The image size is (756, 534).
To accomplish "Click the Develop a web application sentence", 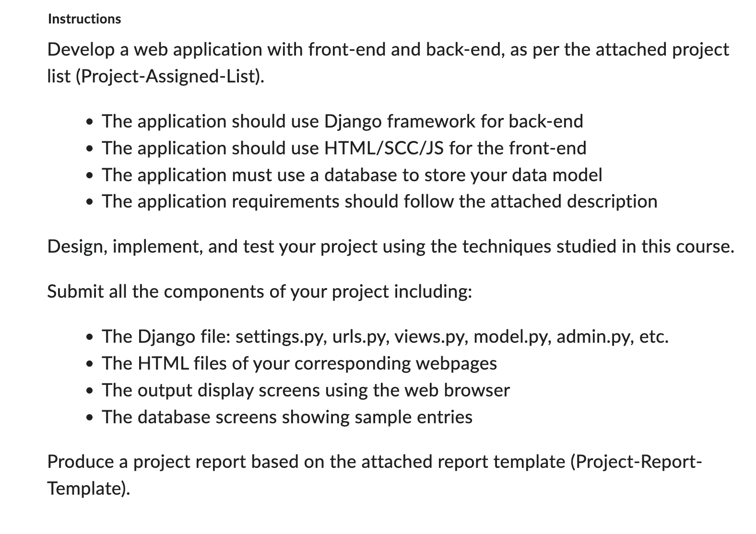I will [x=388, y=63].
